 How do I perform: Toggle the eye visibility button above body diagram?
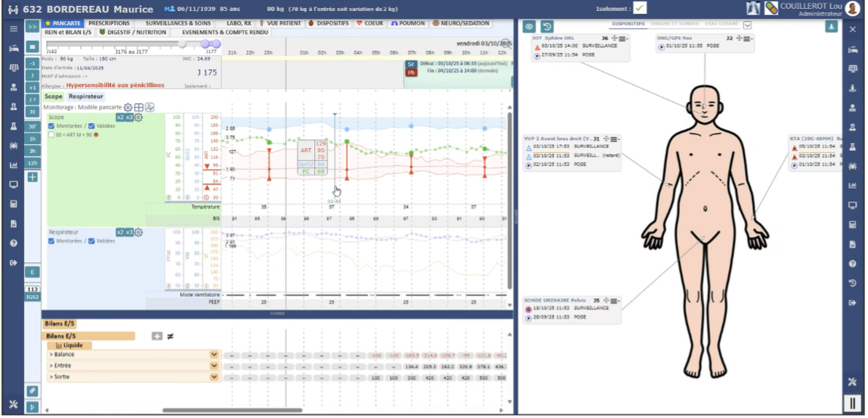[530, 27]
